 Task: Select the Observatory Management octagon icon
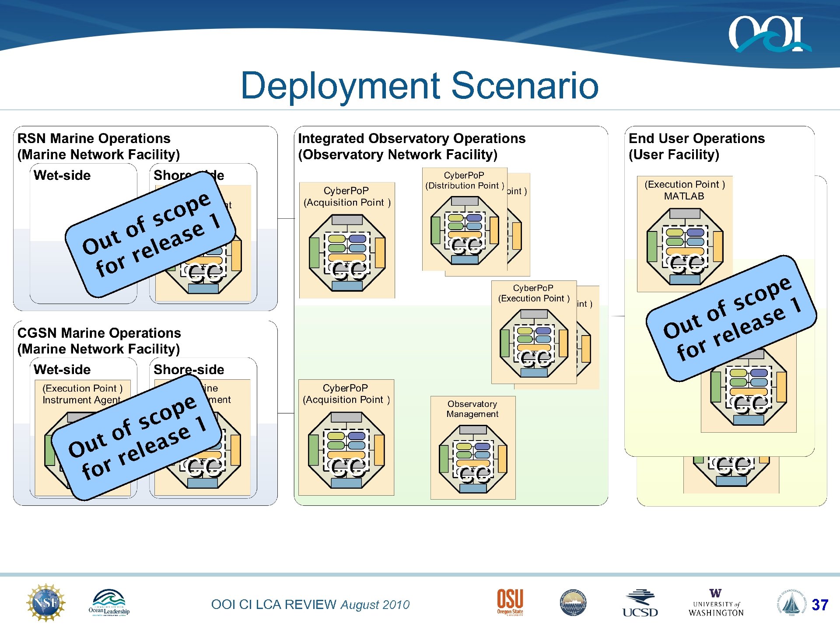[x=473, y=459]
